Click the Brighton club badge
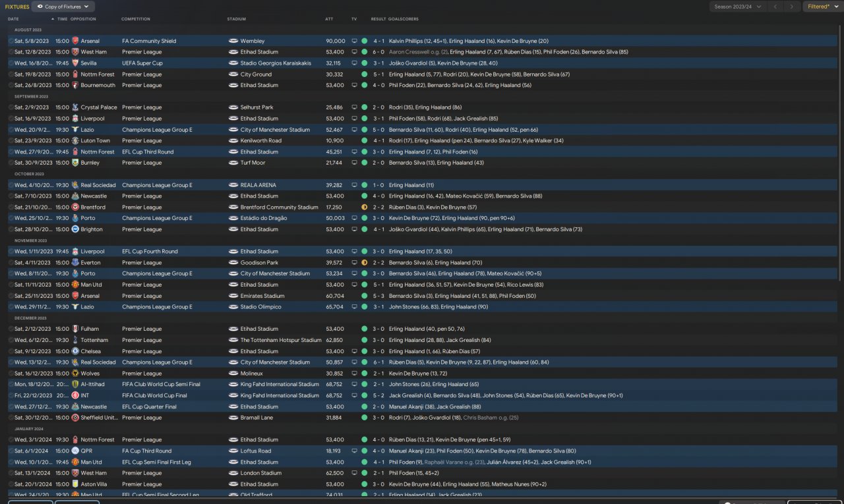 [x=75, y=229]
